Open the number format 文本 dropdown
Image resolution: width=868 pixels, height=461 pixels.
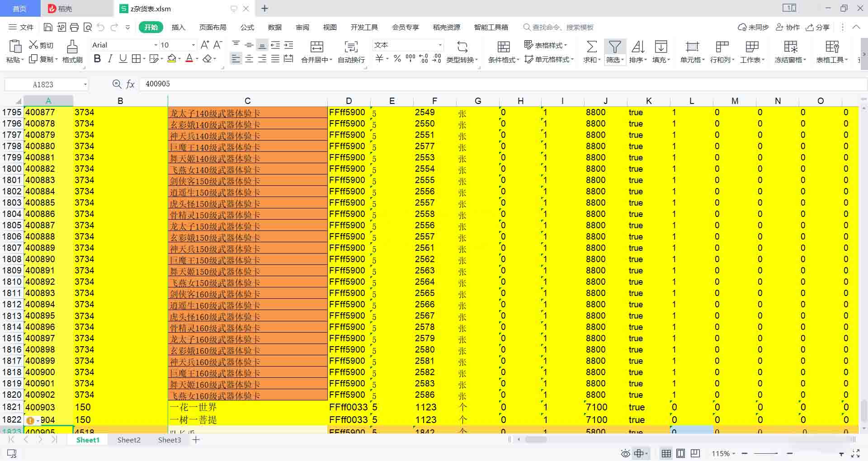439,45
